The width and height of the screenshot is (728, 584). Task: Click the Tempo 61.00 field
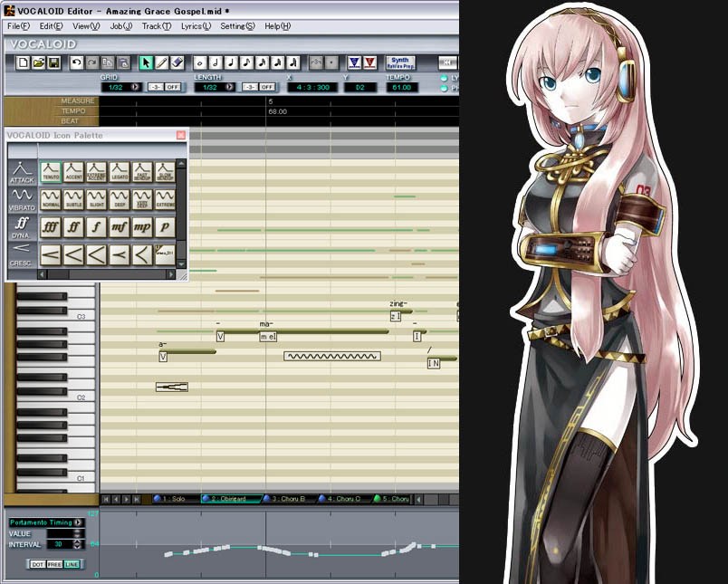399,87
